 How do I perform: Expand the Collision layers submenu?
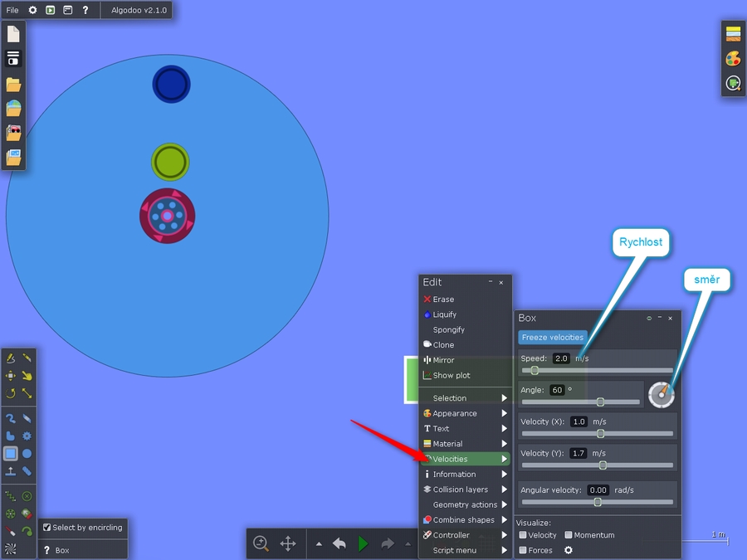pos(465,489)
